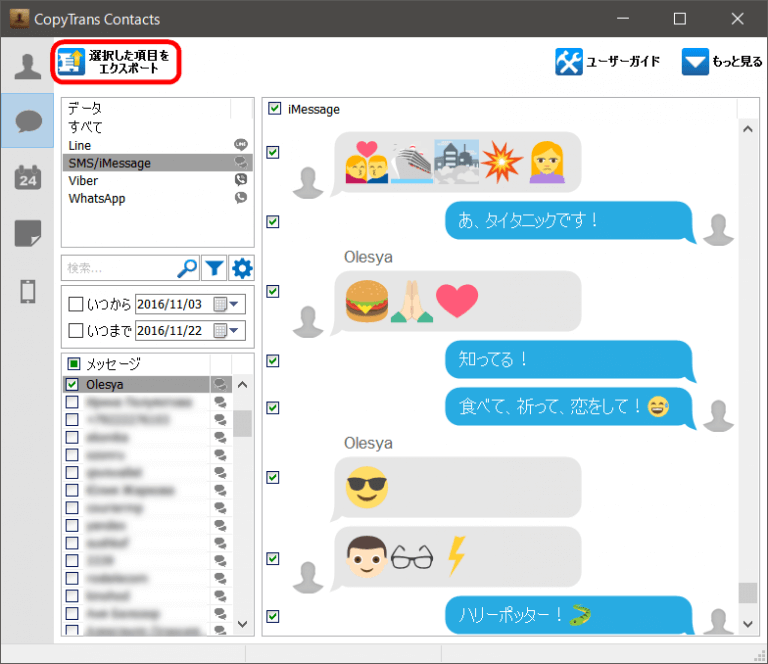This screenshot has width=768, height=664.
Task: Click the SMS/iMessage service icon
Action: [x=240, y=162]
